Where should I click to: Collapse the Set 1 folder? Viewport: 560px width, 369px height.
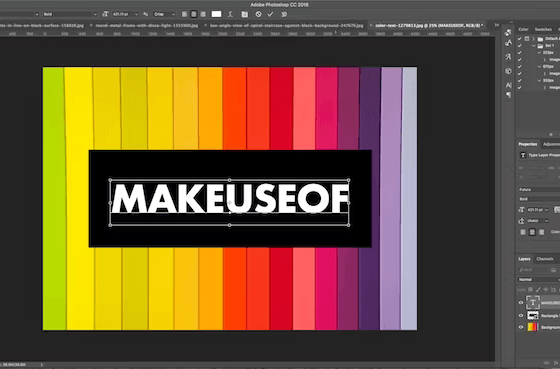[x=534, y=46]
